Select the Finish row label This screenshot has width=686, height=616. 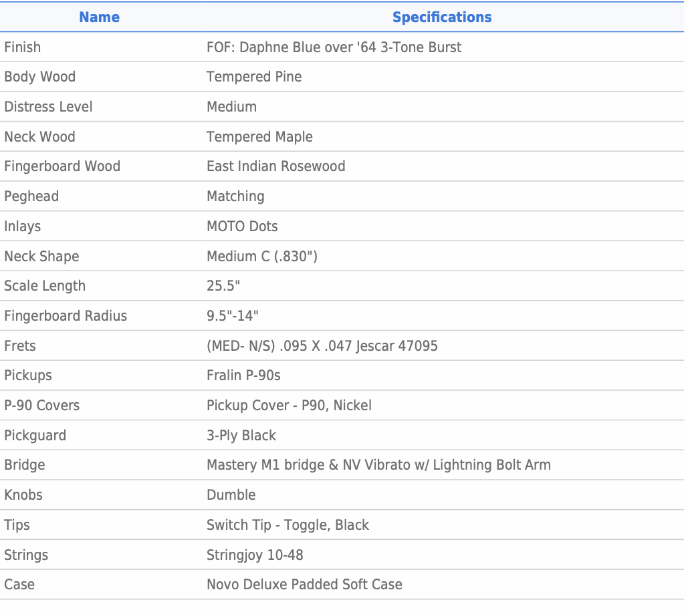pos(23,47)
